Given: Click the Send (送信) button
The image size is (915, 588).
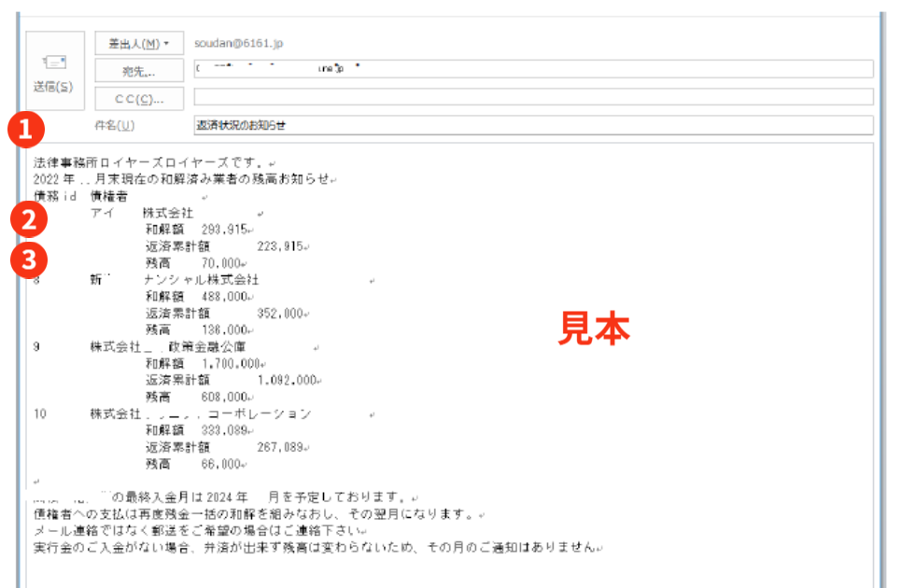Looking at the screenshot, I should tap(55, 71).
